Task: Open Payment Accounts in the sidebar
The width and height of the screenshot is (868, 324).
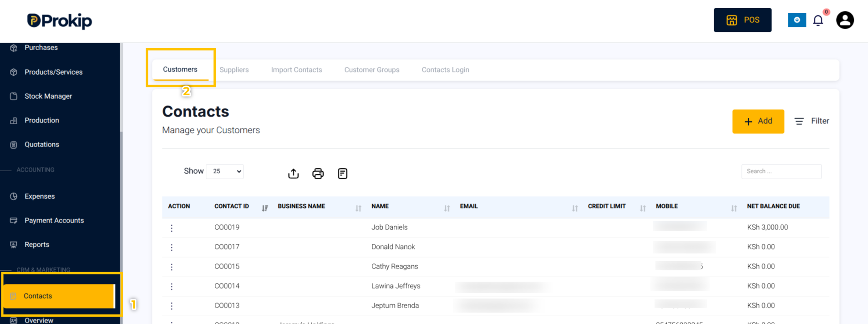Action: point(54,220)
